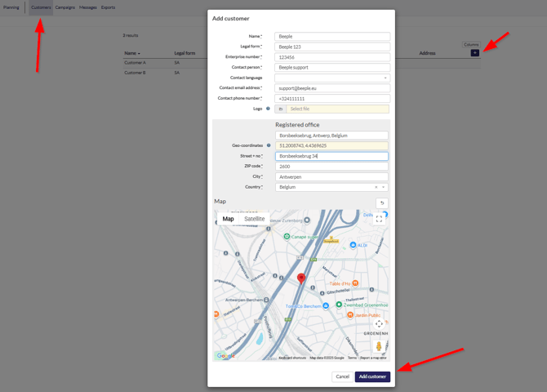This screenshot has width=547, height=392.
Task: Go to the Campaigns menu
Action: point(65,7)
